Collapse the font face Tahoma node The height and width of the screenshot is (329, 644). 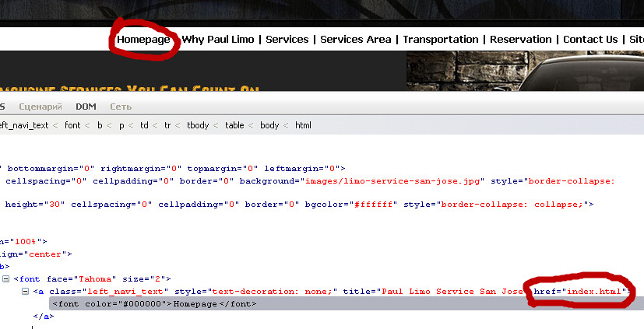[x=5, y=279]
